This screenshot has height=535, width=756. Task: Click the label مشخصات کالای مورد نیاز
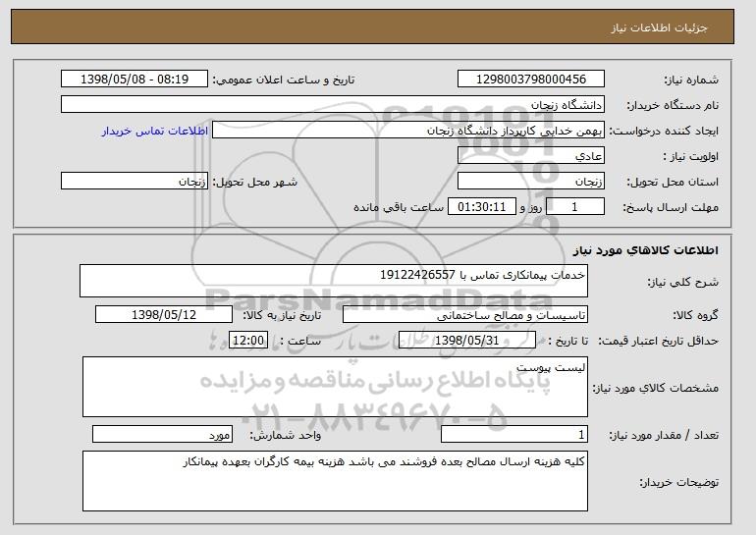(x=655, y=388)
